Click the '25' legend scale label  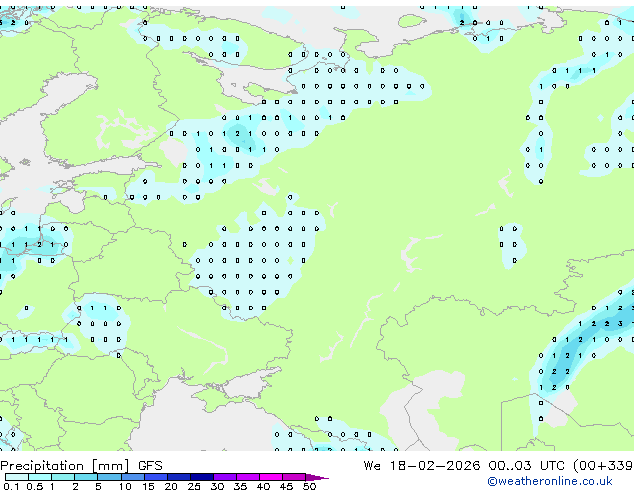(x=194, y=486)
